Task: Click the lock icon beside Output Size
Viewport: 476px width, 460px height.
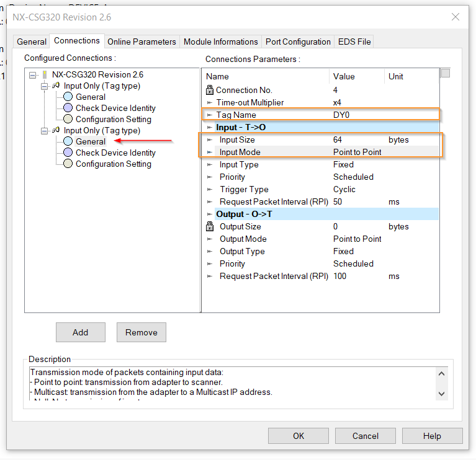Action: click(x=210, y=226)
